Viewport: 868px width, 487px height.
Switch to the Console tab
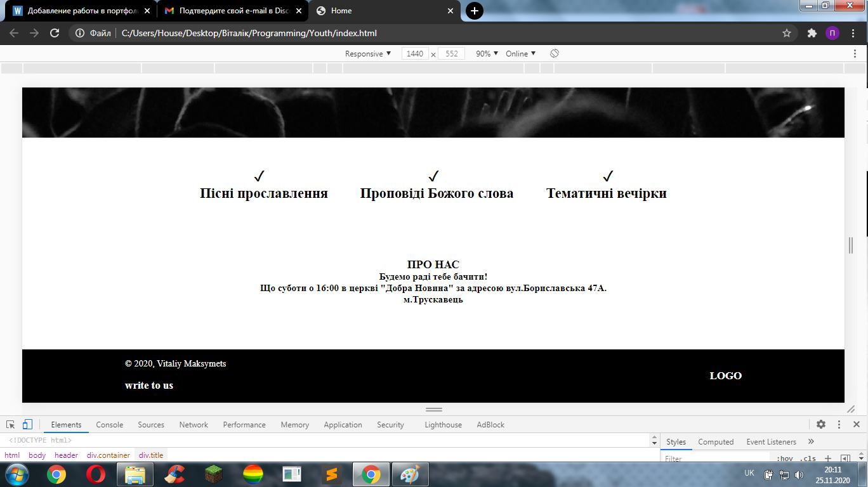coord(110,425)
